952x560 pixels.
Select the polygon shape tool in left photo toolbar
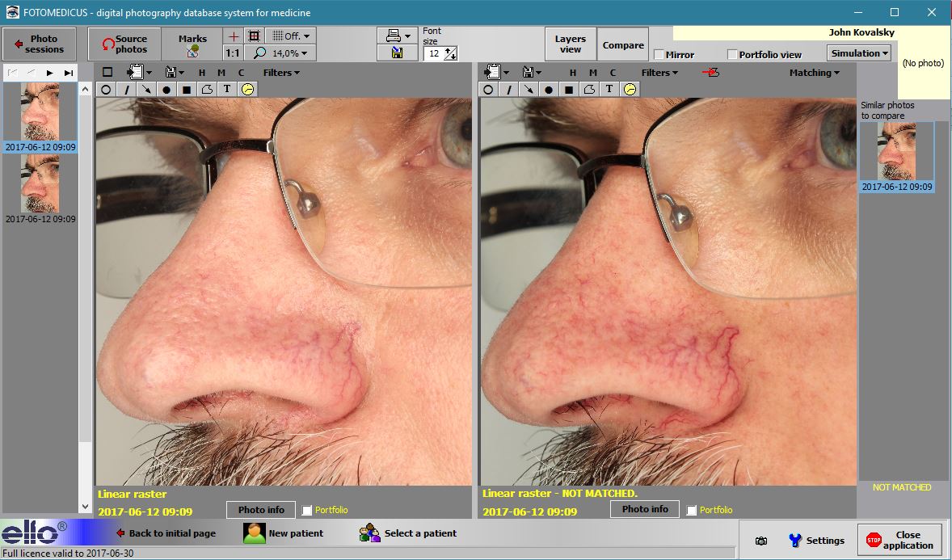pos(207,89)
